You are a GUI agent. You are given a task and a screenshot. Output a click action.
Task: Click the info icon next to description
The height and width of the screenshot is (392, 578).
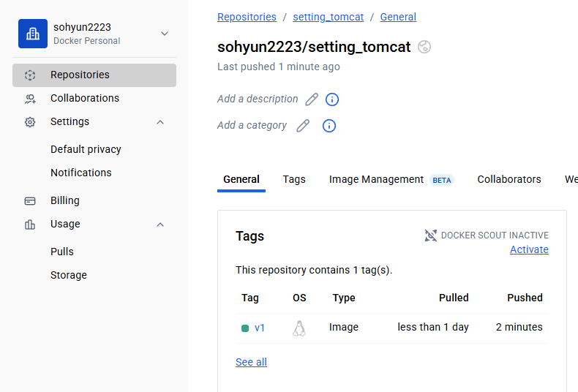(332, 99)
